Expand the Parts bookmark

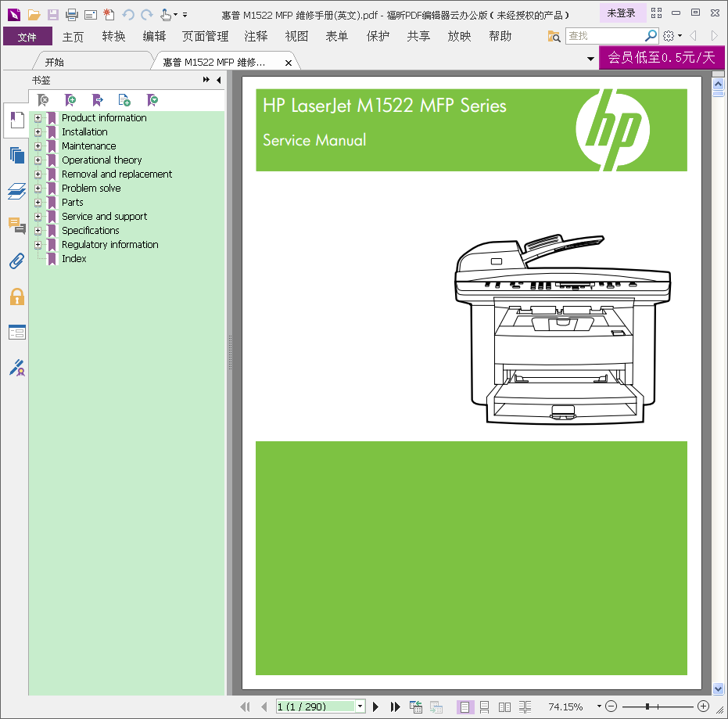click(38, 203)
